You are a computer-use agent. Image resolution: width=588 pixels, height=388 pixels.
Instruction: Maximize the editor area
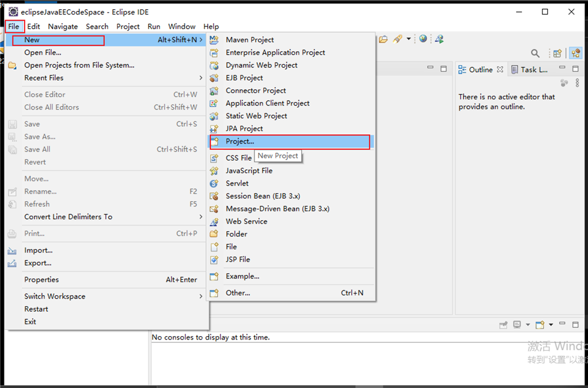tap(443, 69)
